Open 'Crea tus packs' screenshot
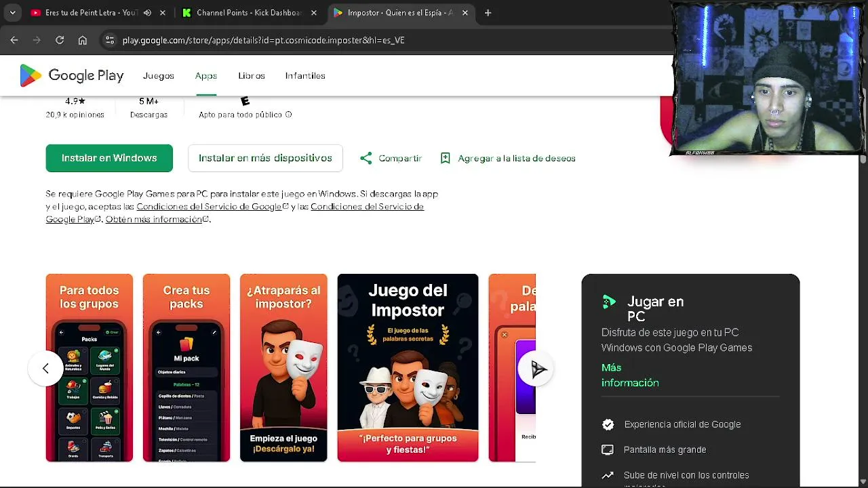 (x=186, y=367)
